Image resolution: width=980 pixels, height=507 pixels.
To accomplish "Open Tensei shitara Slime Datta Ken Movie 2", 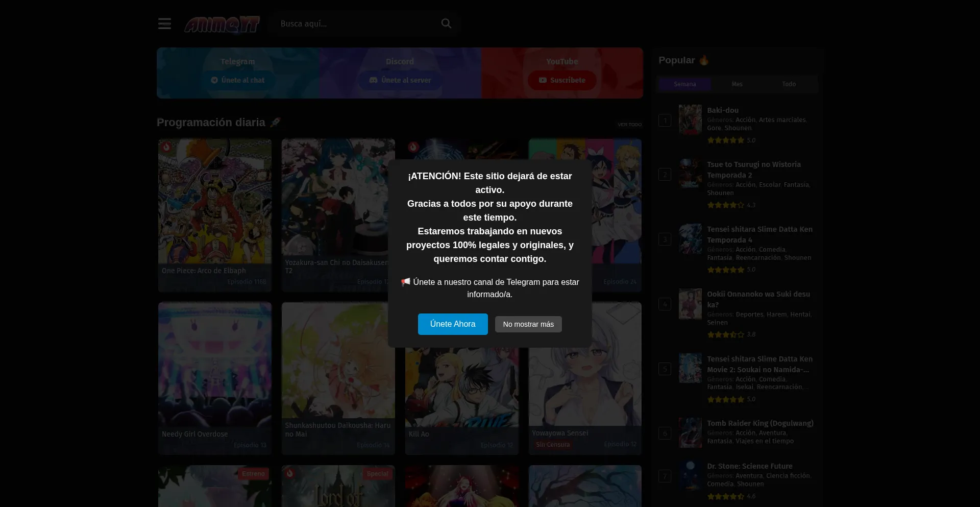I will tap(759, 364).
